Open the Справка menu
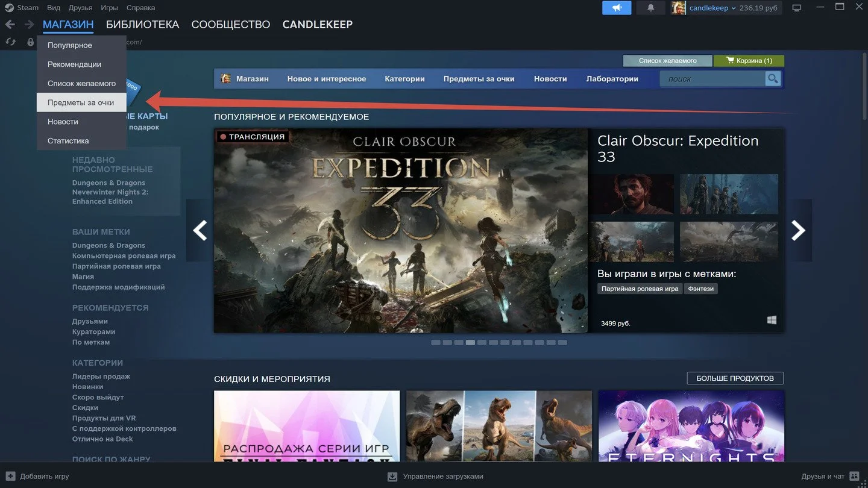Viewport: 868px width, 488px height. tap(140, 8)
